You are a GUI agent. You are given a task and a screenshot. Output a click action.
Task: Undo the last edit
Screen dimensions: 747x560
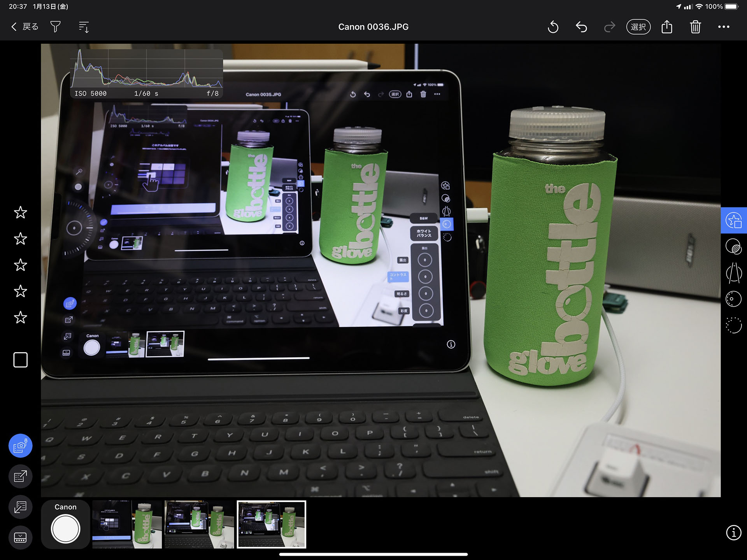point(581,27)
